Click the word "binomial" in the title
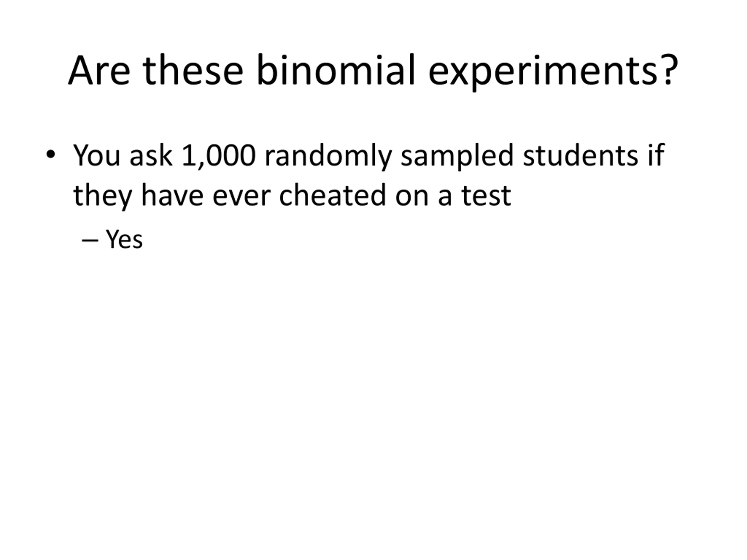 [335, 70]
